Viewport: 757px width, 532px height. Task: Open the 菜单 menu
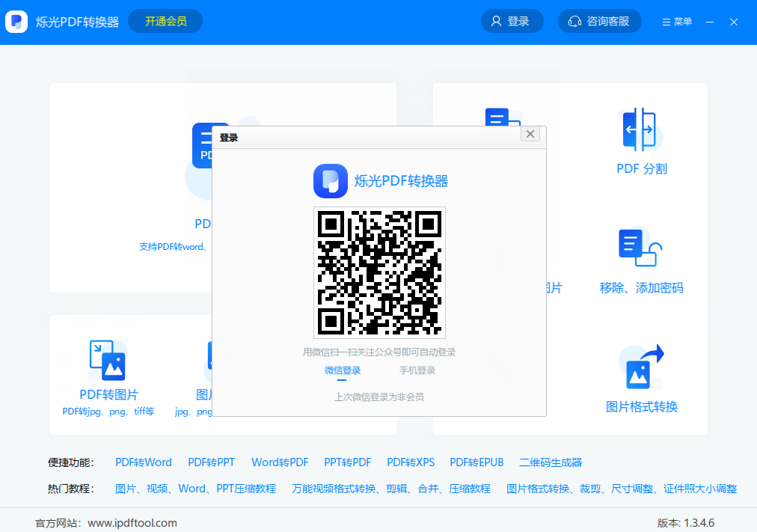pos(675,22)
